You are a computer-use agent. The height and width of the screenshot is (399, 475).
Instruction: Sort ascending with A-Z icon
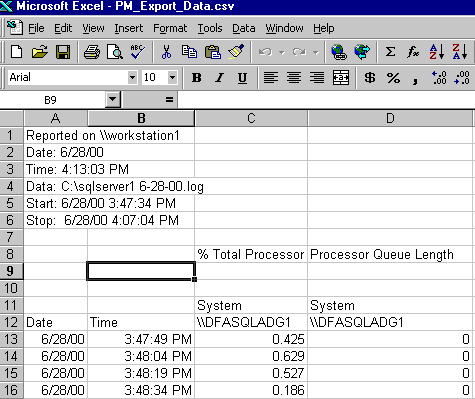click(x=436, y=52)
